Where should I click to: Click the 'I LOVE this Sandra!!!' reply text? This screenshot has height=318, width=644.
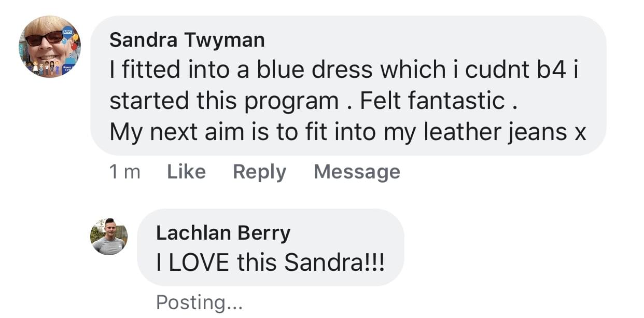tap(270, 262)
